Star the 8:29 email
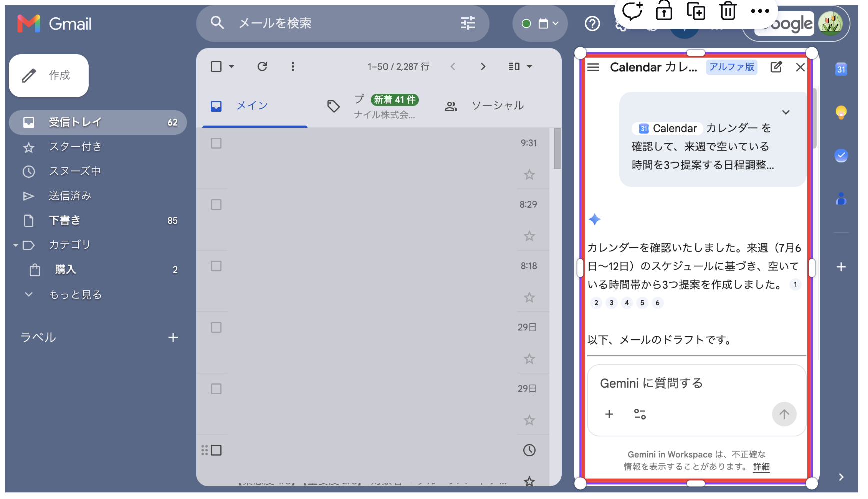868x499 pixels. [529, 236]
